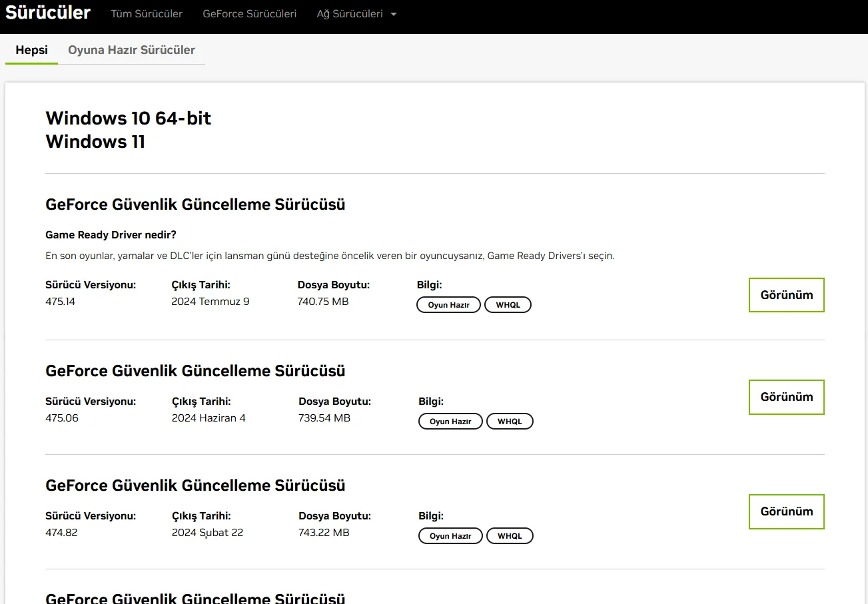Open the driver title above version 475.14
This screenshot has height=604, width=868.
click(195, 204)
